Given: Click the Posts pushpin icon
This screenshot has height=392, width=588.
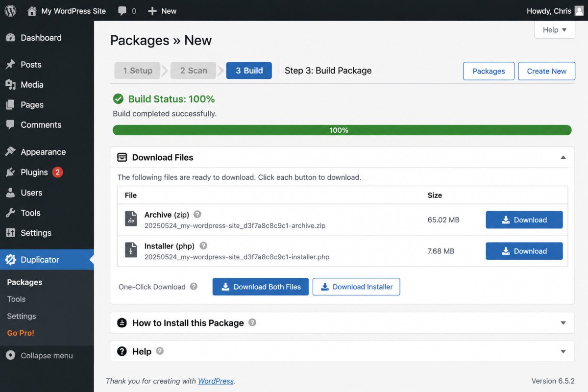Looking at the screenshot, I should coord(10,65).
